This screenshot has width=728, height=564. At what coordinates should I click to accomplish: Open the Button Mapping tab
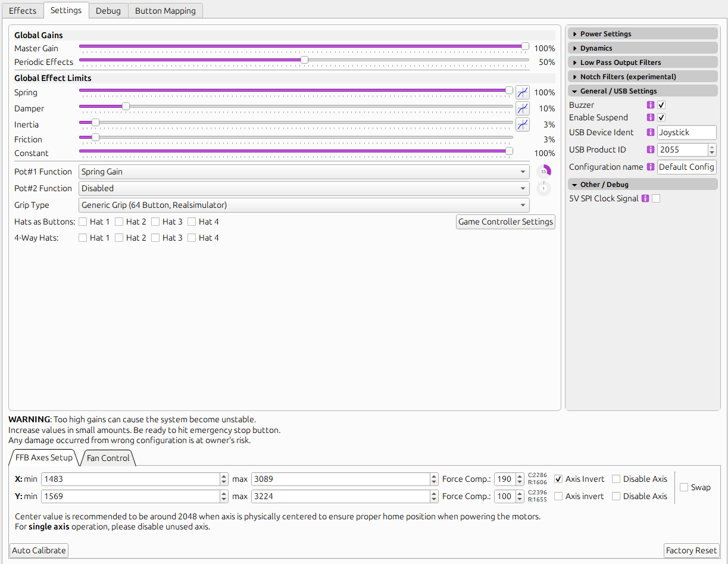pyautogui.click(x=165, y=11)
